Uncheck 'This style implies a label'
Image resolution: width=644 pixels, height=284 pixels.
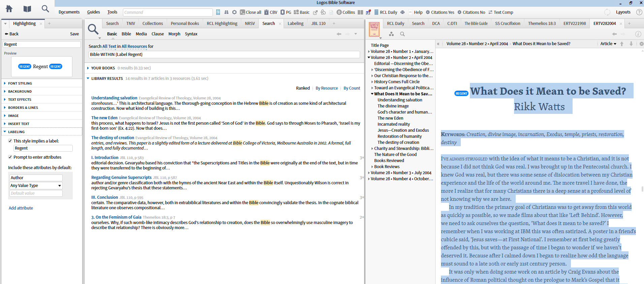click(10, 141)
